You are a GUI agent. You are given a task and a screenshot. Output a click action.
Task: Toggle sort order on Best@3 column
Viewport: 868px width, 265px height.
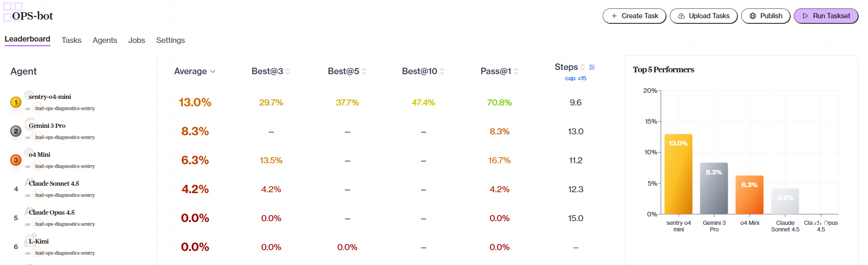tap(288, 71)
